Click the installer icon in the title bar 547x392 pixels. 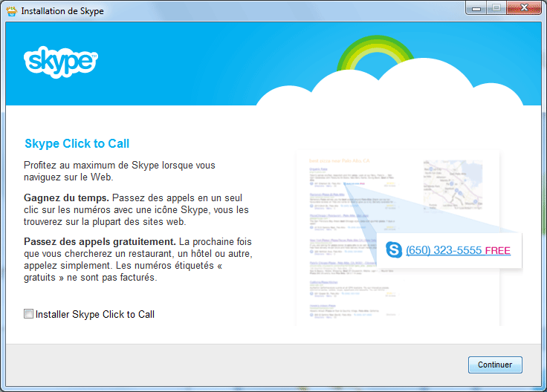[11, 11]
